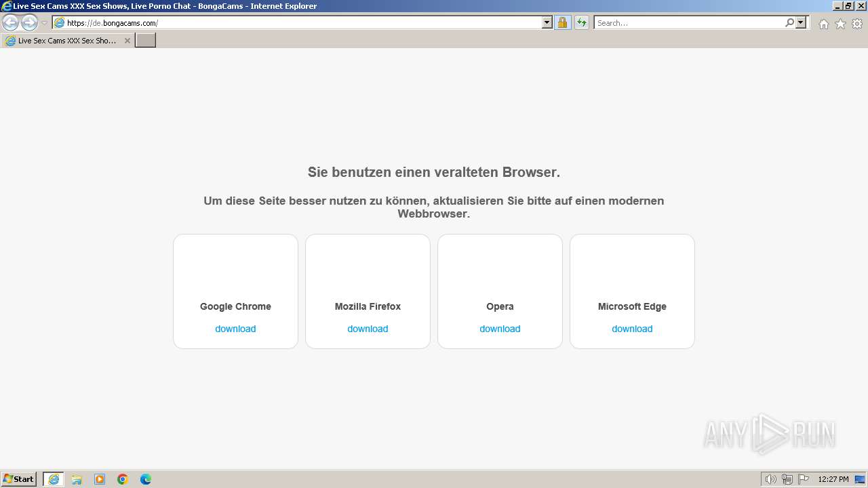Launch Chrome from the taskbar
This screenshot has width=868, height=488.
point(123,479)
